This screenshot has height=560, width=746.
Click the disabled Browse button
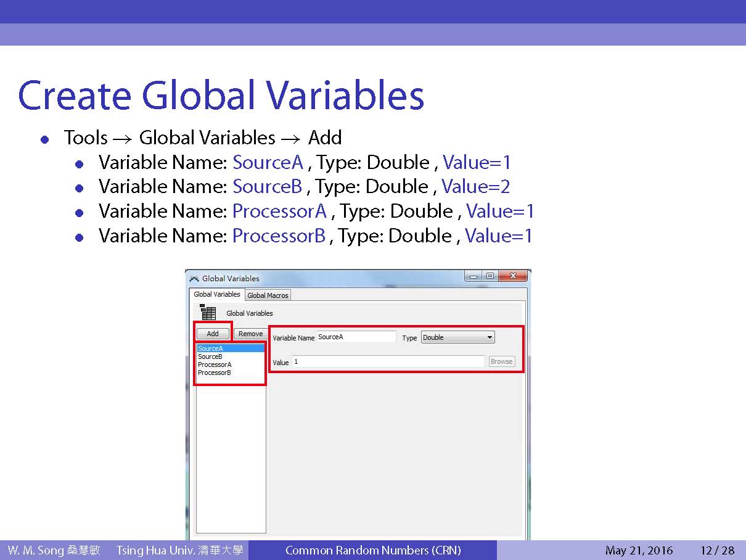pyautogui.click(x=501, y=361)
